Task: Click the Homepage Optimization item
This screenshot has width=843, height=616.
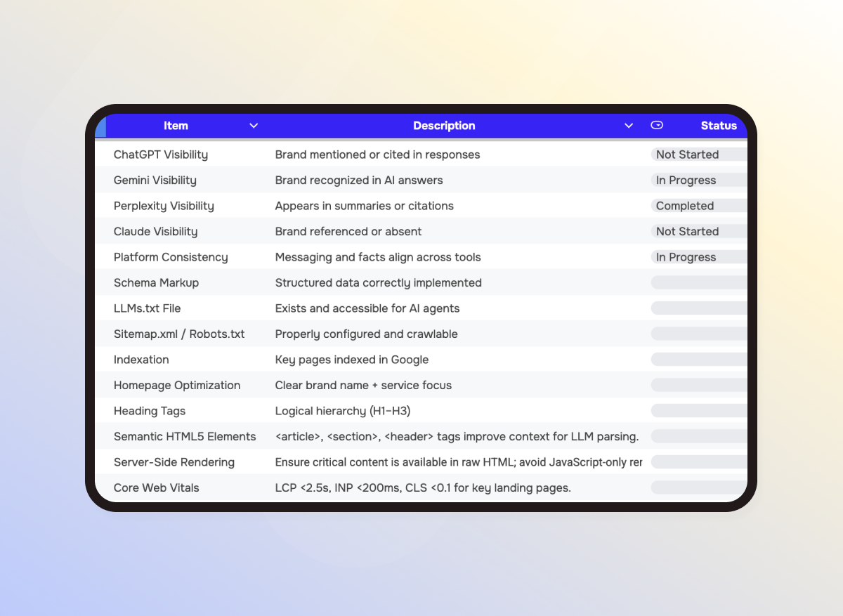Action: 177,385
